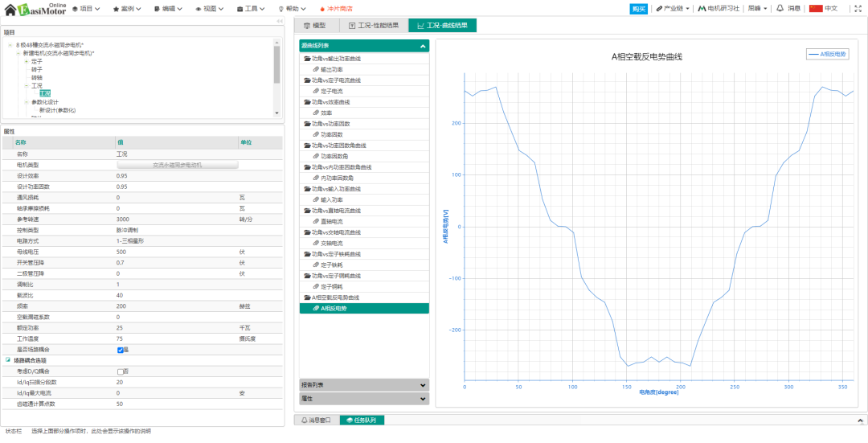
Task: Click folder icon of A相空载反电势曲线
Action: tap(307, 297)
